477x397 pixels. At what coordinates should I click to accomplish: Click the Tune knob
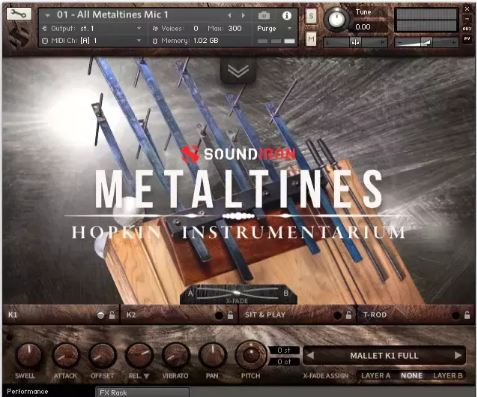point(336,19)
